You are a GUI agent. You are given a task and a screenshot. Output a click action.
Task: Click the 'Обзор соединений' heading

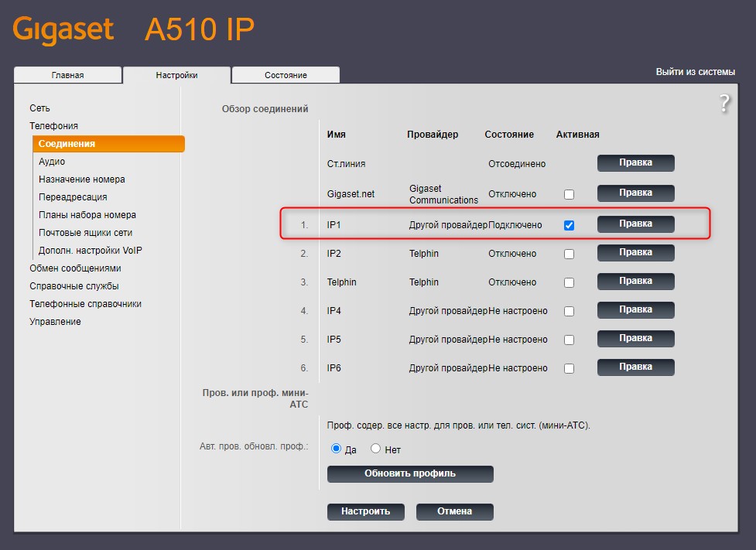tap(265, 109)
